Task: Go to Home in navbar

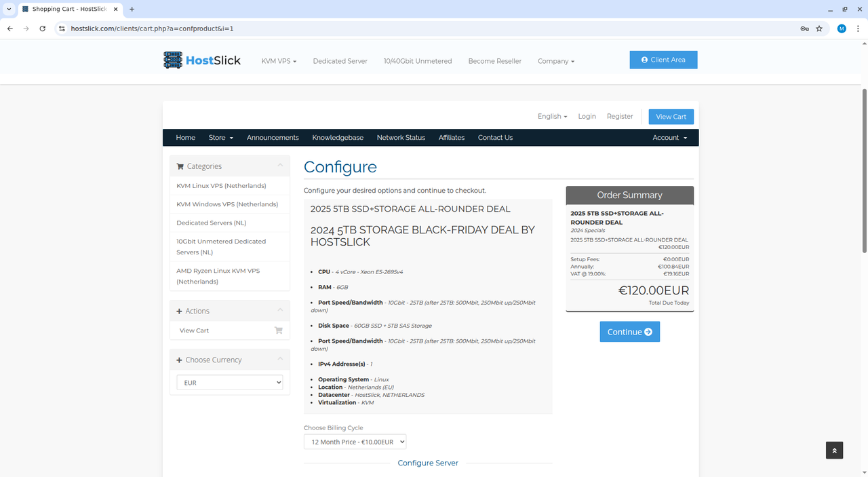Action: pyautogui.click(x=186, y=138)
